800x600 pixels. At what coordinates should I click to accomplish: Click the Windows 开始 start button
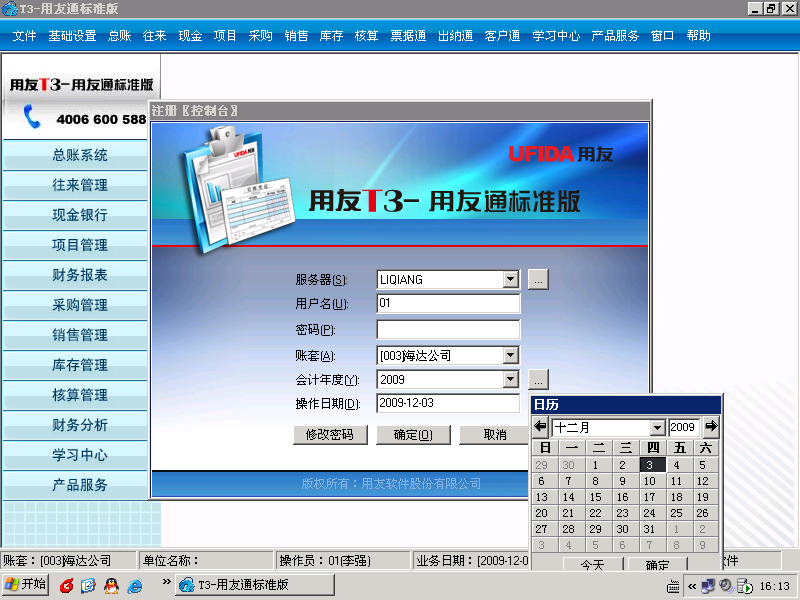coord(26,585)
